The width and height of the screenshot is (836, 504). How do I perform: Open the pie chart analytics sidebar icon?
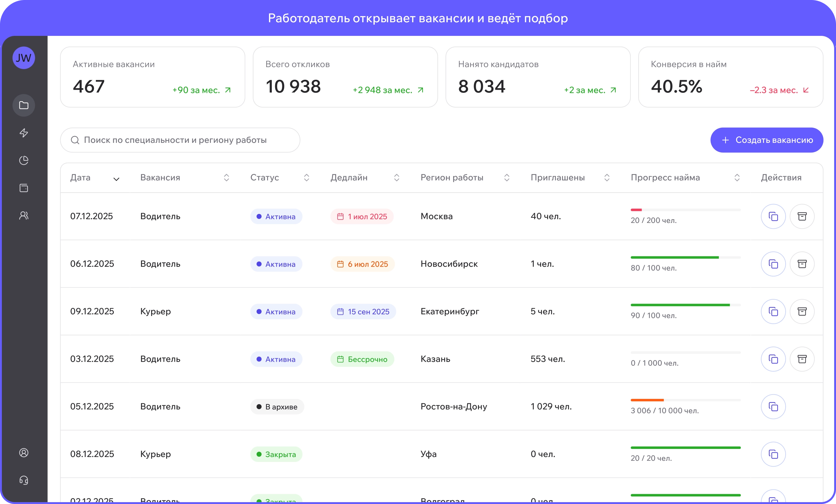(24, 160)
